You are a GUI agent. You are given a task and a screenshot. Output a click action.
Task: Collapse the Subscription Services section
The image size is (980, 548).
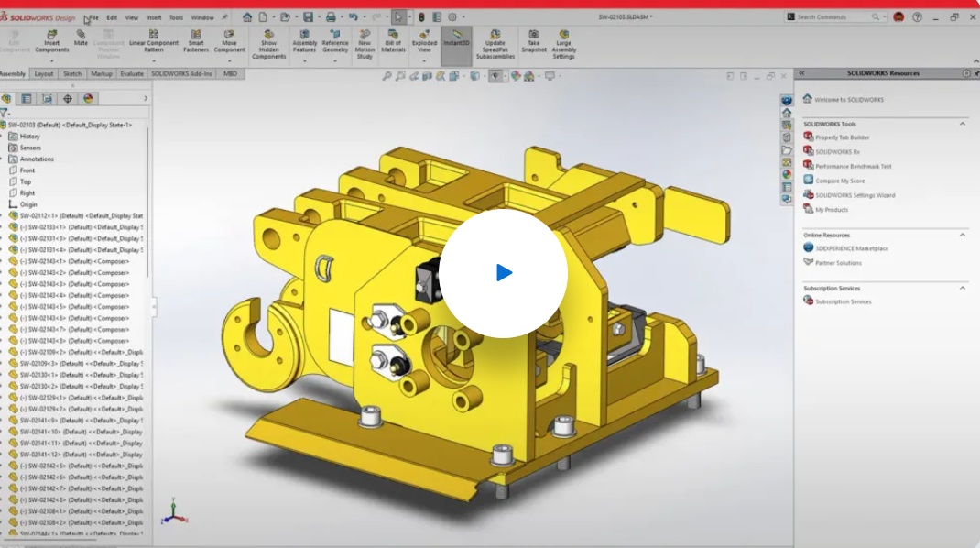[x=963, y=288]
